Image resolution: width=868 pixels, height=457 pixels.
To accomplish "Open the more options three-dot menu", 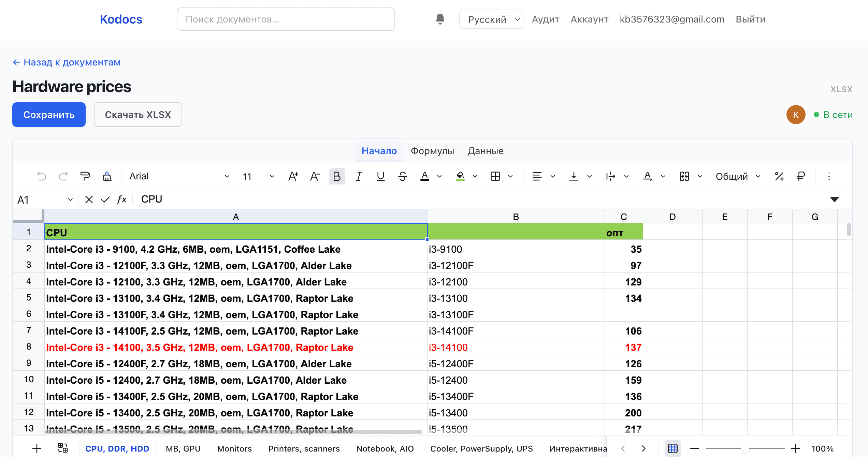I will (x=829, y=176).
